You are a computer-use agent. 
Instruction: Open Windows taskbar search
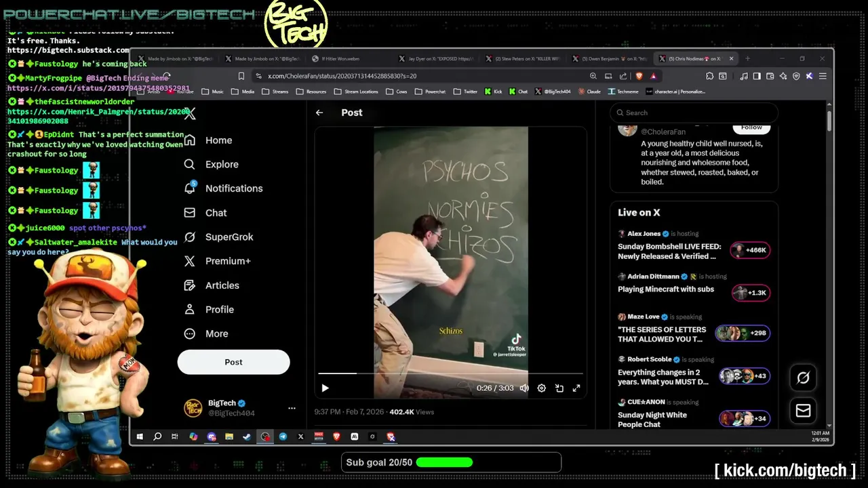[x=157, y=437]
